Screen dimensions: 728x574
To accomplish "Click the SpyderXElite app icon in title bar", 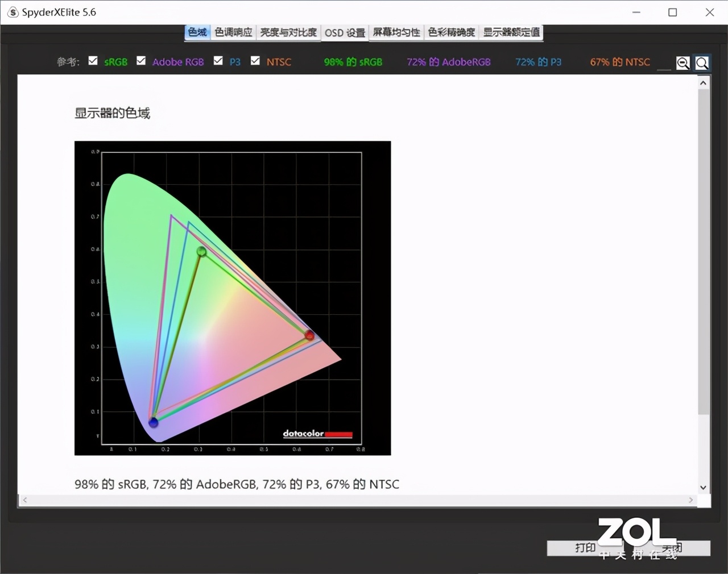I will point(12,11).
